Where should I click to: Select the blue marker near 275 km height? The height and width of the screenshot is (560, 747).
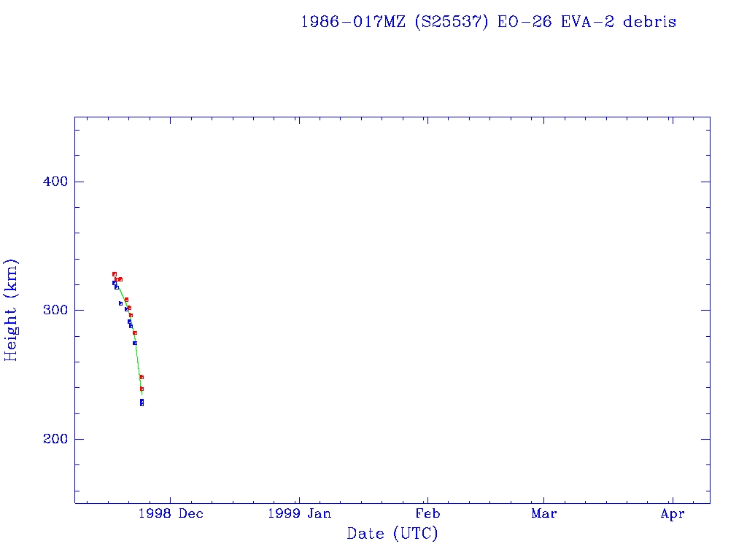coord(135,343)
